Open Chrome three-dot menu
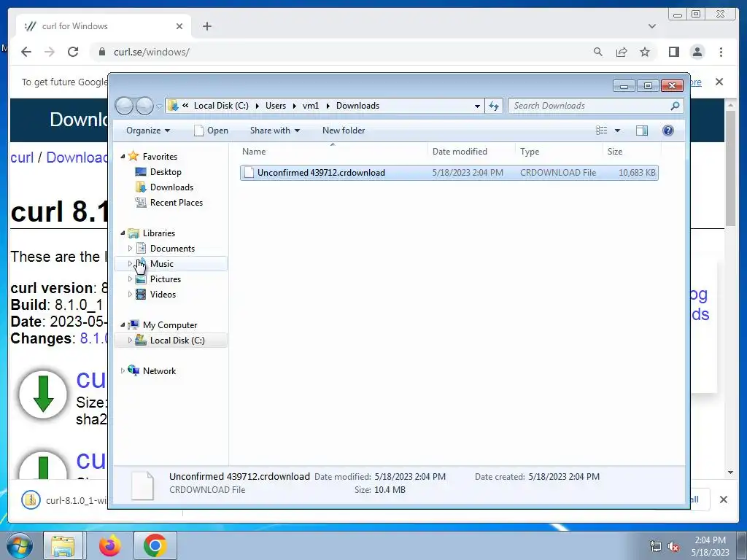Image resolution: width=747 pixels, height=560 pixels. pyautogui.click(x=721, y=52)
